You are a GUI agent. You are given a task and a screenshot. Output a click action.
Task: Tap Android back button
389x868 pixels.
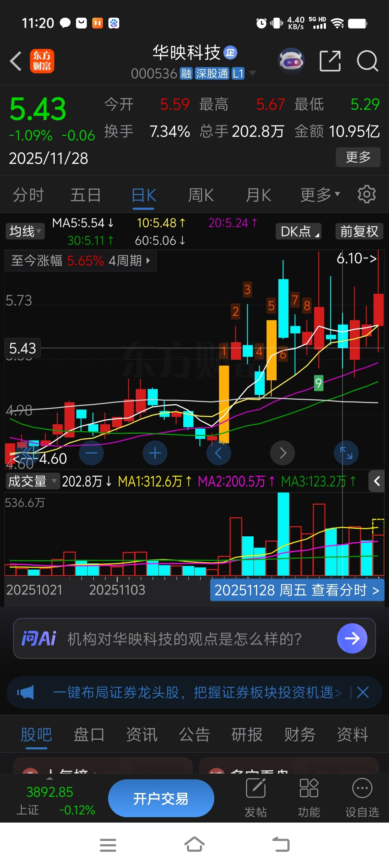coord(281,844)
